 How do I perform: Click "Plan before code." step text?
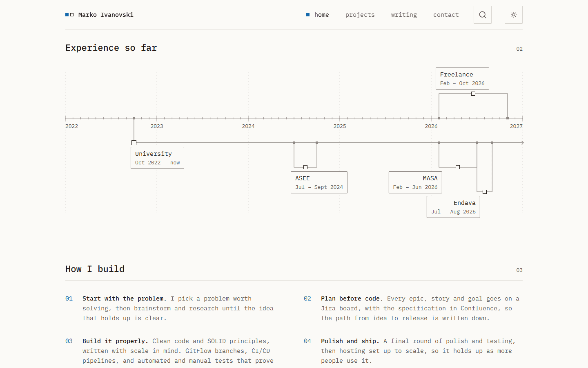pos(352,298)
